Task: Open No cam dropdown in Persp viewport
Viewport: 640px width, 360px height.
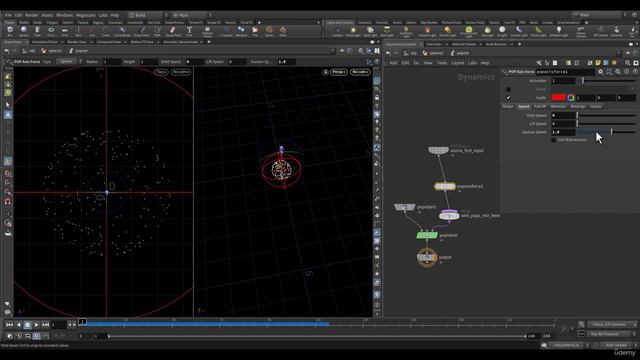Action: coord(360,72)
